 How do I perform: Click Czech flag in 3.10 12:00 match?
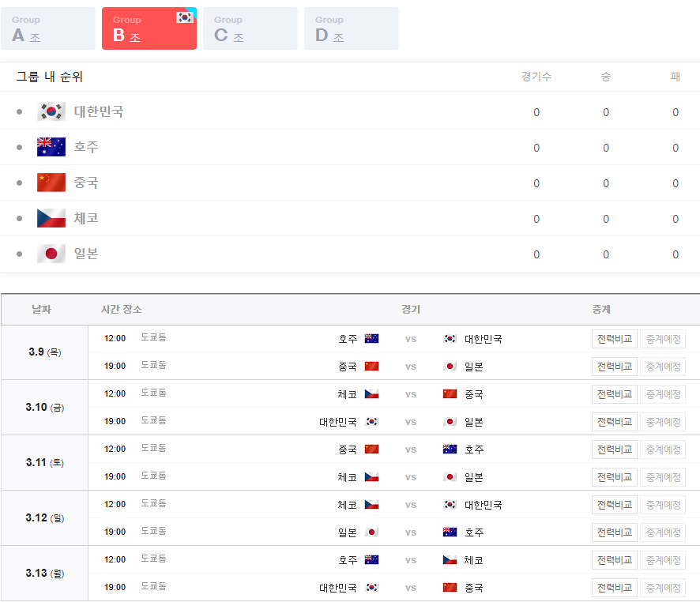[x=371, y=394]
